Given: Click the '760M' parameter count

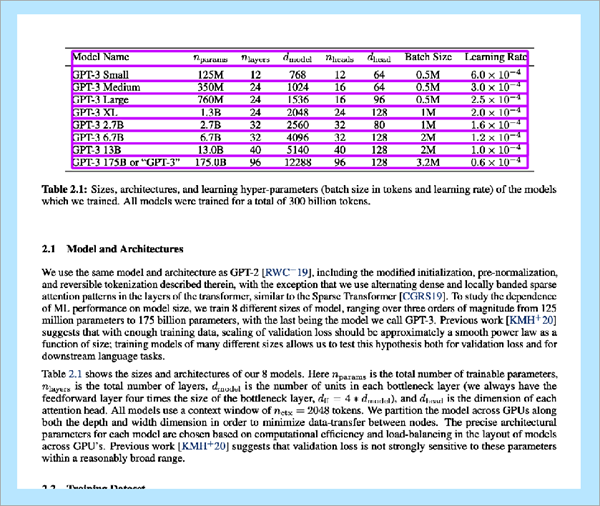Looking at the screenshot, I should click(210, 100).
